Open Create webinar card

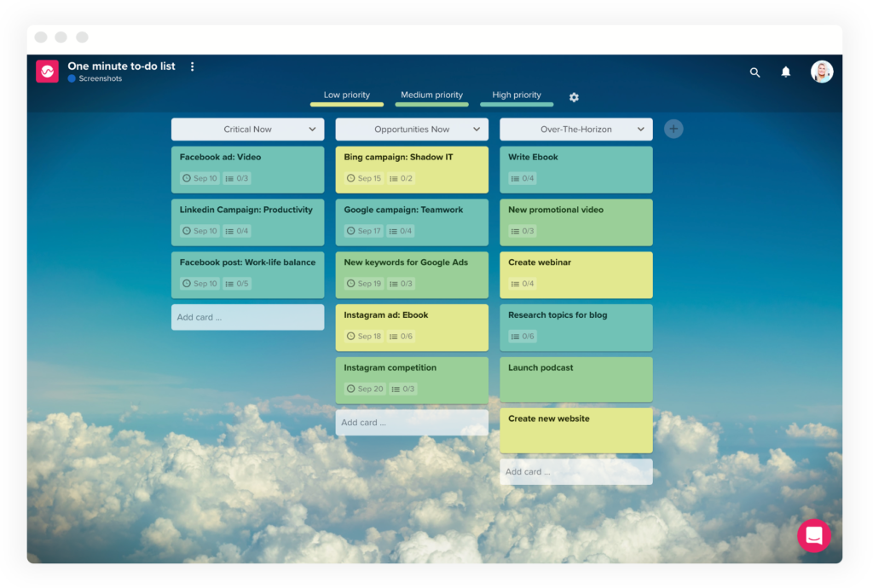[x=576, y=274]
